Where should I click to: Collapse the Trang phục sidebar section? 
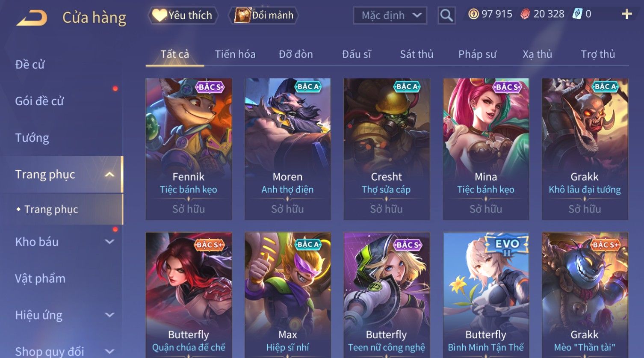tap(109, 175)
